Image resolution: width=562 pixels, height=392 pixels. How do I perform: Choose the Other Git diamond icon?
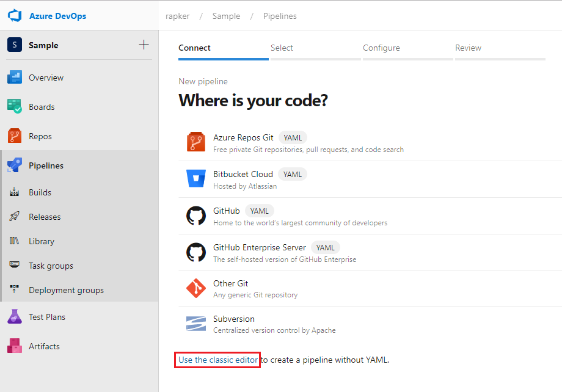coord(196,288)
